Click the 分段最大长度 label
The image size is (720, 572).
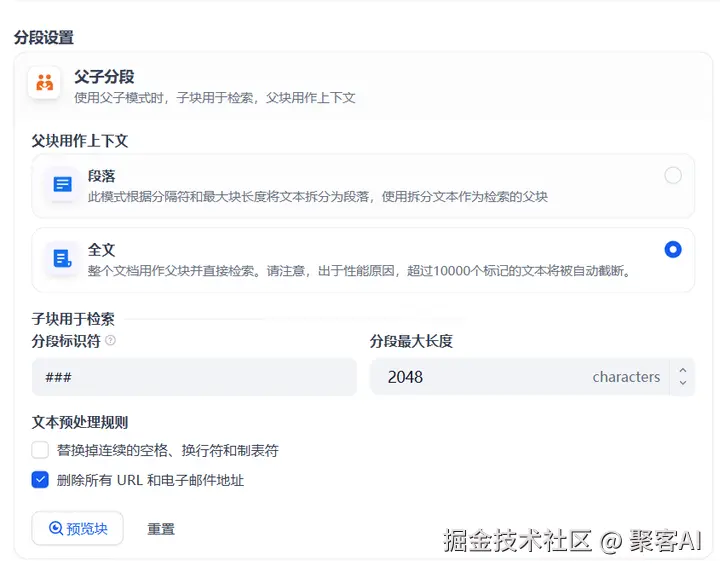click(x=411, y=341)
